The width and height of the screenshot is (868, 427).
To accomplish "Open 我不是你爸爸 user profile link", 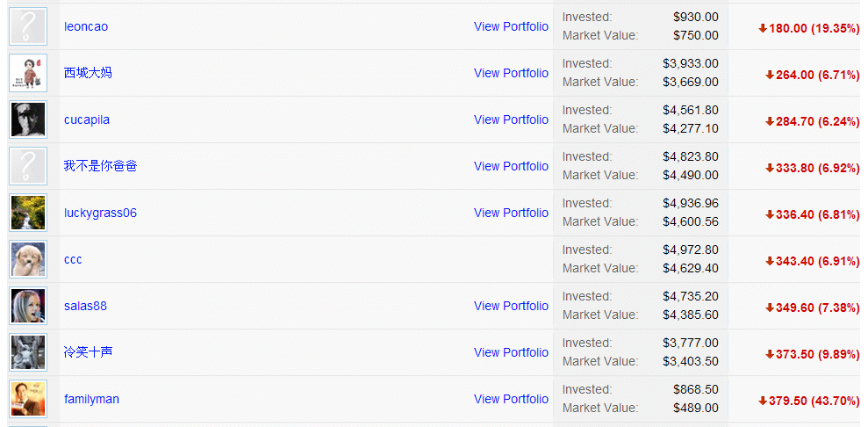I will pos(100,165).
